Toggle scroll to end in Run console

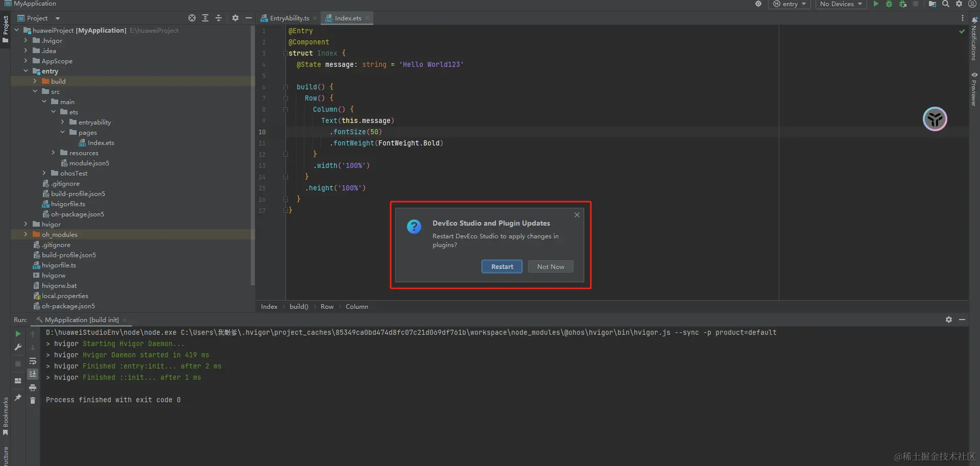click(33, 374)
